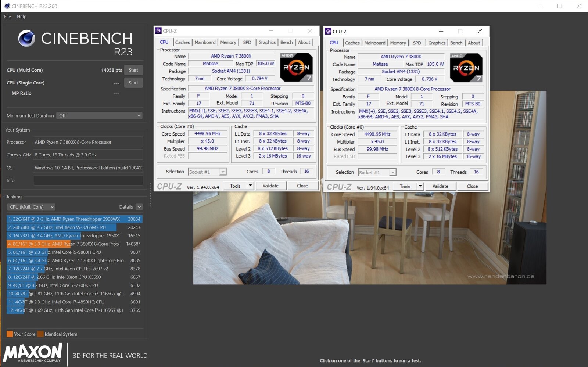Switch to SPD tab in left CPU-Z
Image resolution: width=588 pixels, height=367 pixels.
[247, 42]
